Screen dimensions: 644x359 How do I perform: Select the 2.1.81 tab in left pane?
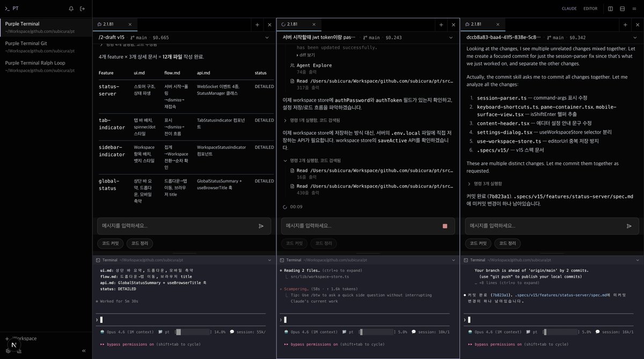coord(115,25)
